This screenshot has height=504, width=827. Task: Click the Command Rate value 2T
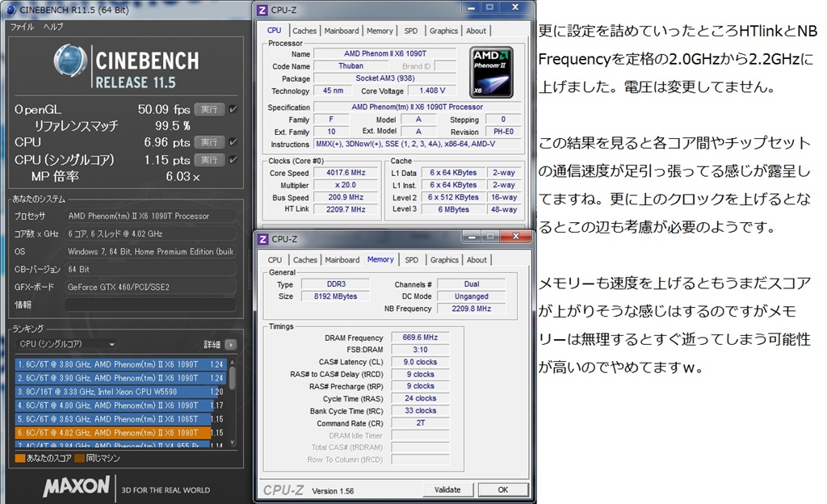[x=420, y=422]
